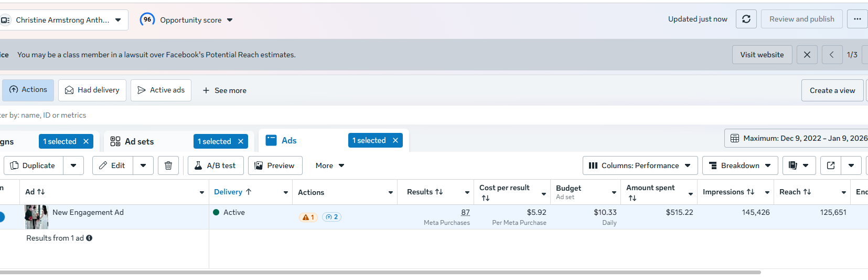The image size is (868, 280).
Task: Delete the selected ad with trash icon
Action: pos(168,165)
